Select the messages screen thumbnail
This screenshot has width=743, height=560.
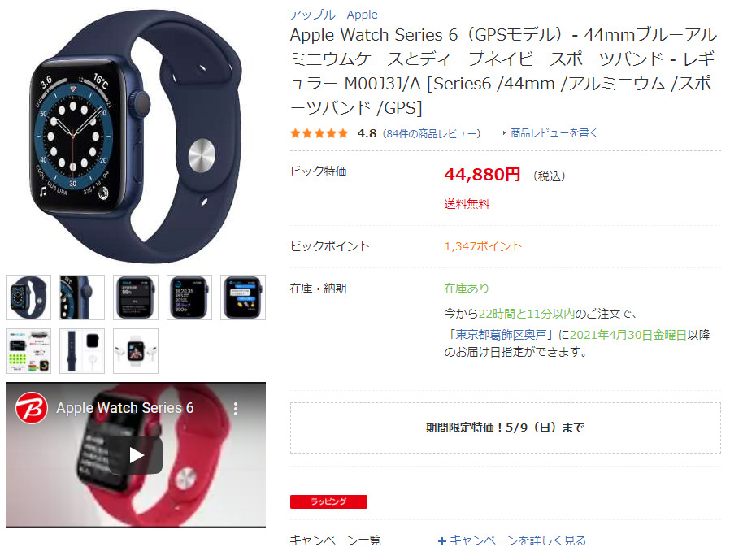point(242,297)
